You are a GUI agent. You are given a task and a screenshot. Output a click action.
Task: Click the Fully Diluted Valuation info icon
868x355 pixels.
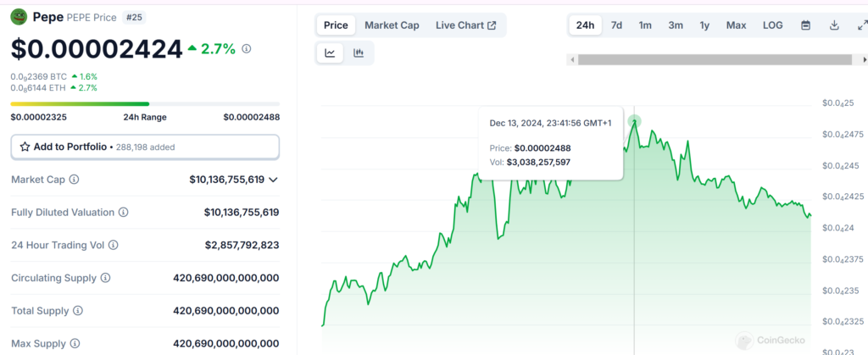[124, 213]
